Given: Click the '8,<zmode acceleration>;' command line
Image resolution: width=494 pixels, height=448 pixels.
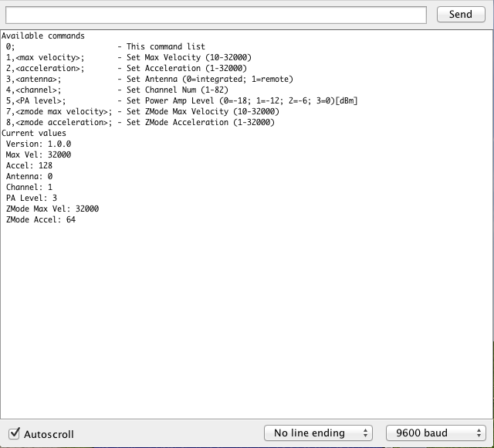Looking at the screenshot, I should pos(140,122).
